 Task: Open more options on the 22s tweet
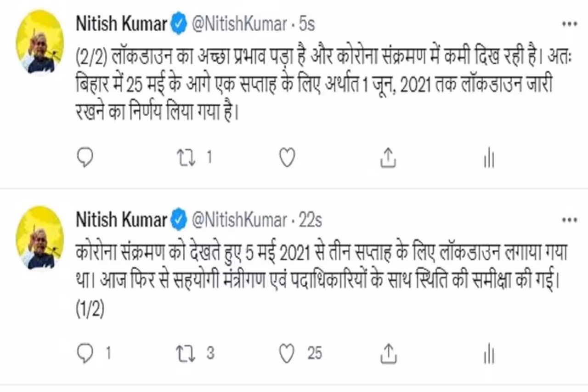[570, 220]
